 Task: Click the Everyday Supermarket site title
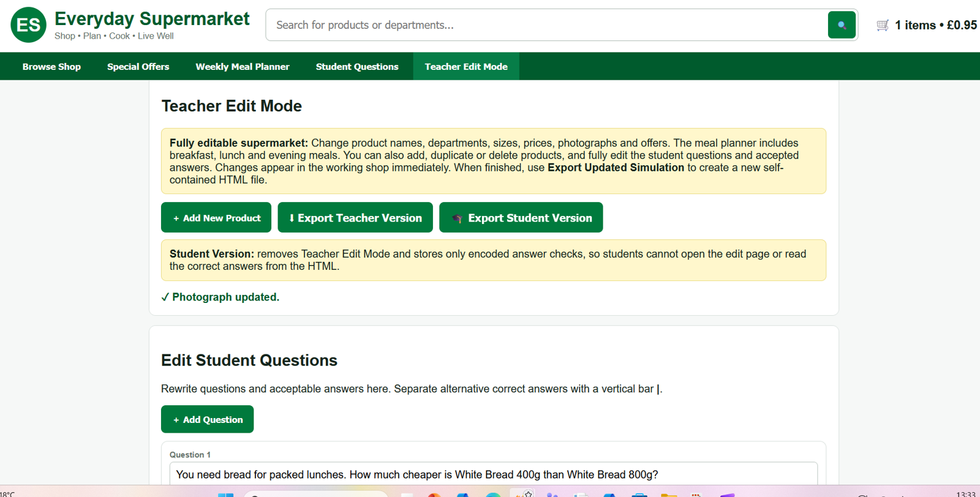tap(152, 19)
